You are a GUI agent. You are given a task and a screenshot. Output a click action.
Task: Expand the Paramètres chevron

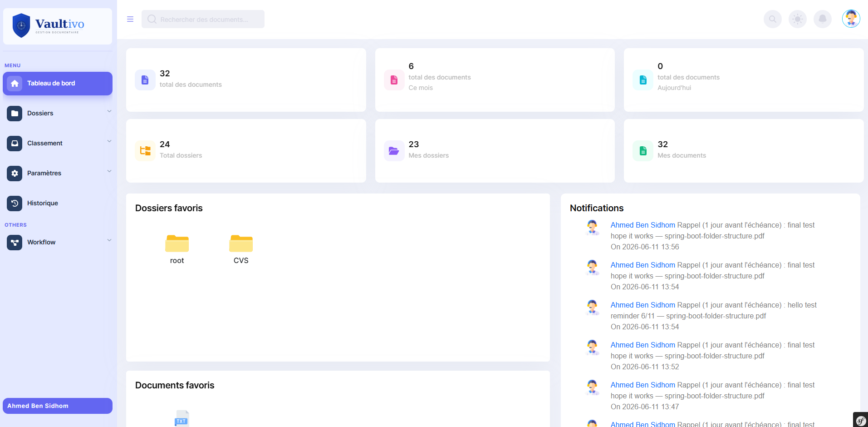coord(109,171)
